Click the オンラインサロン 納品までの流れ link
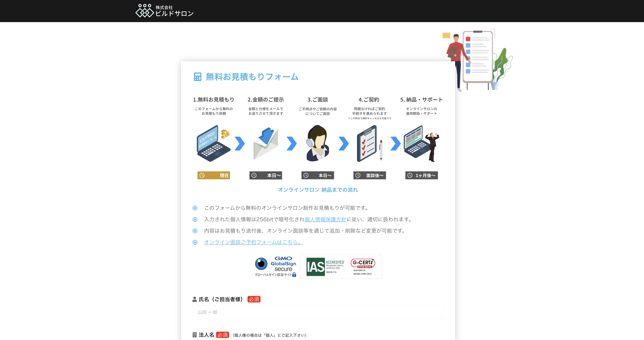Screen dimensions: 644x340 pyautogui.click(x=318, y=190)
